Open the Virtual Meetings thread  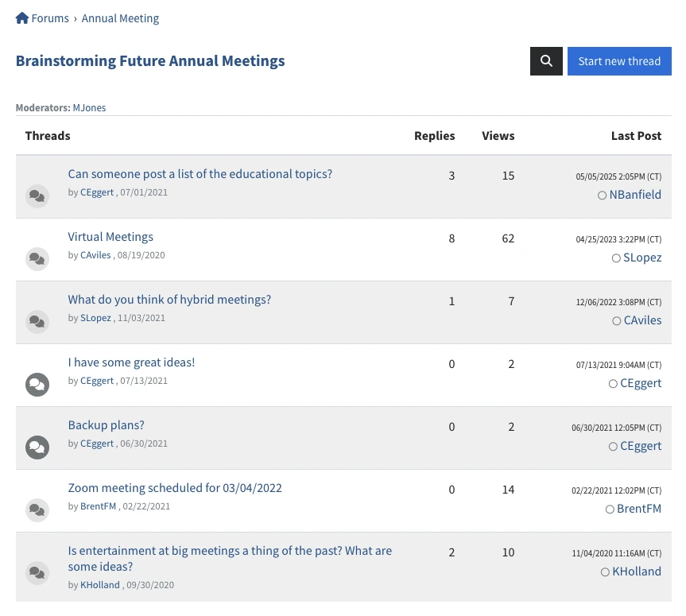point(110,236)
